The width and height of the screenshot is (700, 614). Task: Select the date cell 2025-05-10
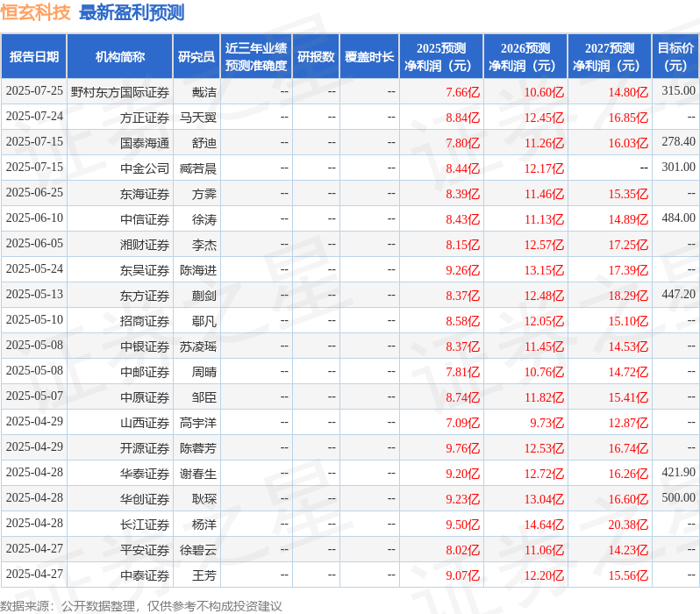[34, 320]
